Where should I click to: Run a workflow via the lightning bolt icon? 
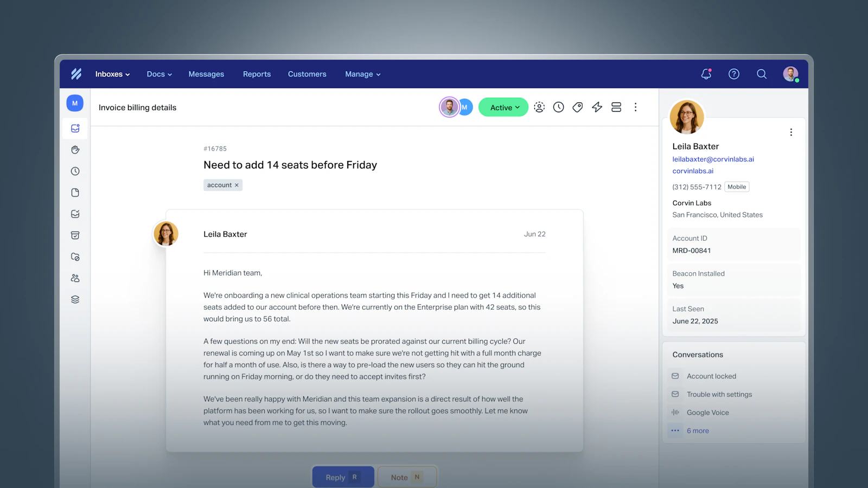tap(597, 107)
